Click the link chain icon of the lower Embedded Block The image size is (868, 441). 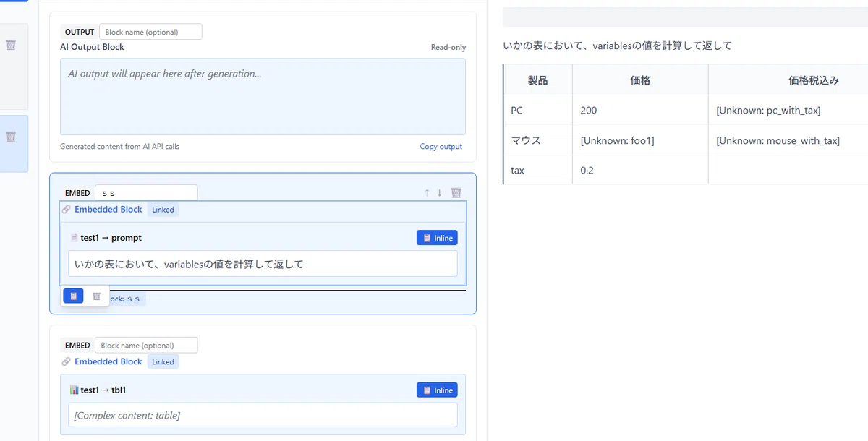coord(67,361)
